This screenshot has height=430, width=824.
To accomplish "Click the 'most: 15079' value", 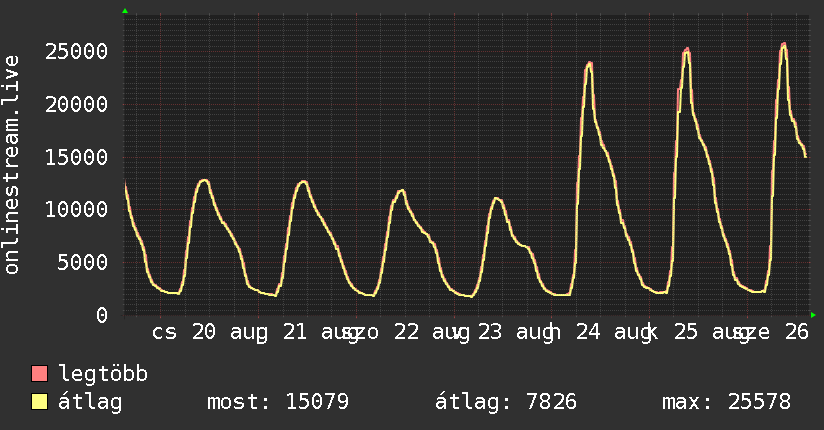I will click(278, 402).
